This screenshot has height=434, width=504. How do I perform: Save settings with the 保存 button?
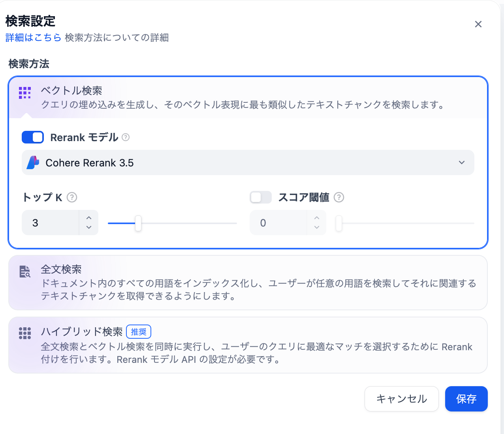point(466,399)
